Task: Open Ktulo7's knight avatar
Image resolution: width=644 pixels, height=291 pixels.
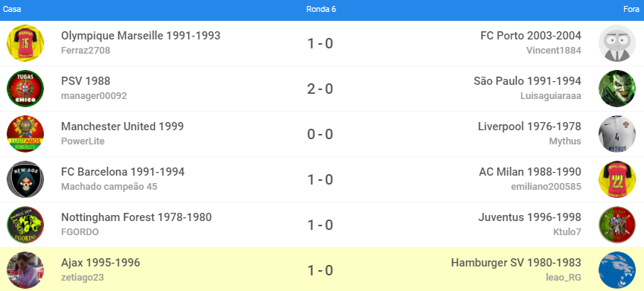Action: [617, 225]
